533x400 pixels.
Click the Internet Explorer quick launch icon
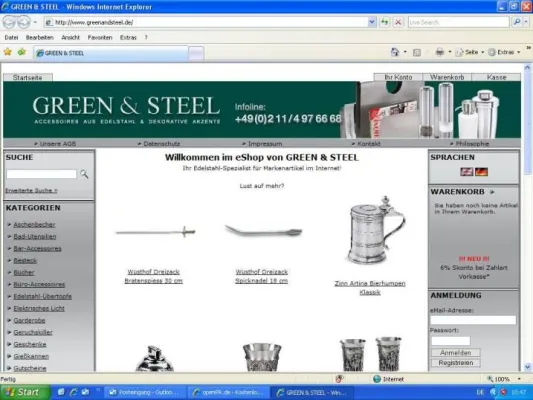[x=73, y=392]
